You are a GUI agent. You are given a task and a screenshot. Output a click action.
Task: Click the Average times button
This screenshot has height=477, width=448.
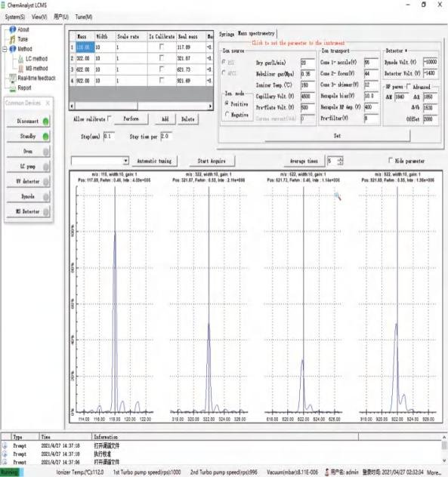(304, 161)
